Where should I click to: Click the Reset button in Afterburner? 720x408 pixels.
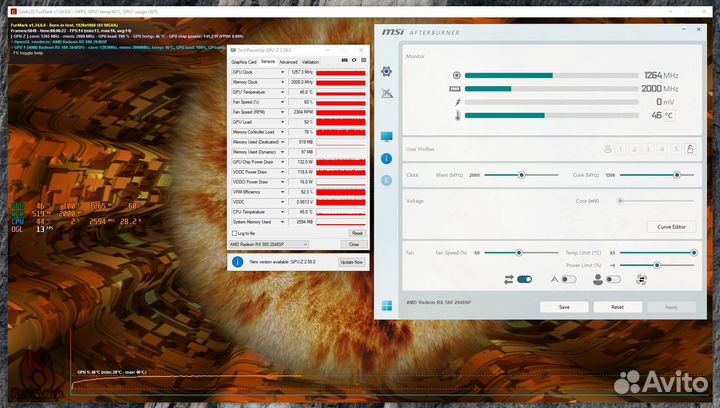coord(617,307)
